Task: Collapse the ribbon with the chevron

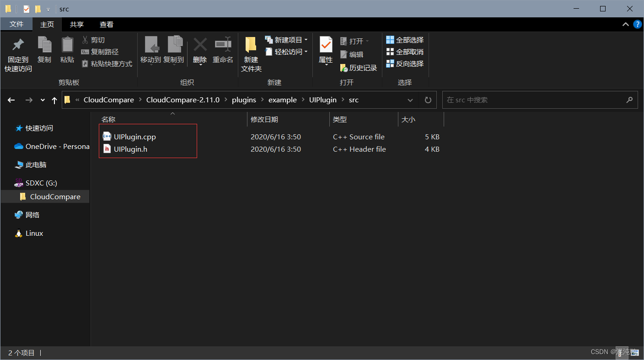Action: click(625, 24)
